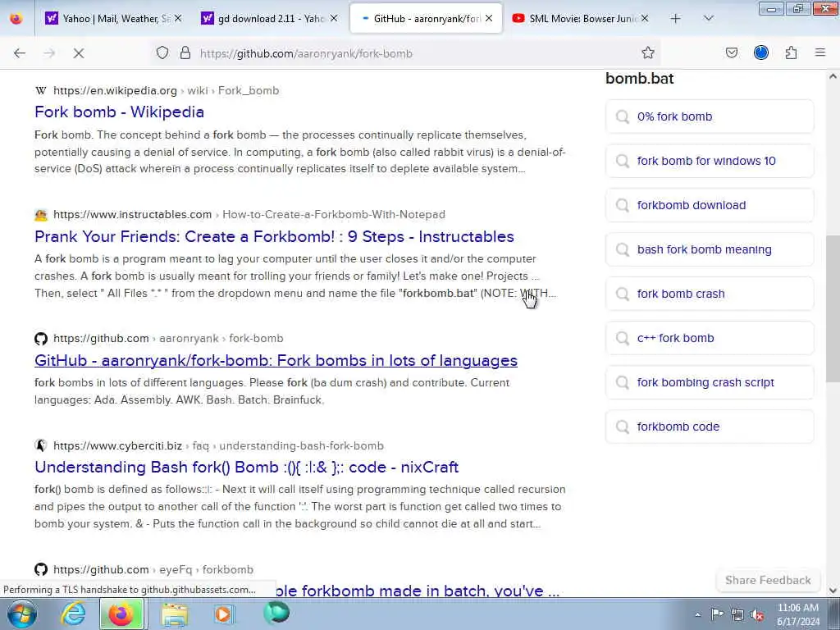Click the cyberciti favicon beside result URL
Image resolution: width=840 pixels, height=630 pixels.
point(41,445)
